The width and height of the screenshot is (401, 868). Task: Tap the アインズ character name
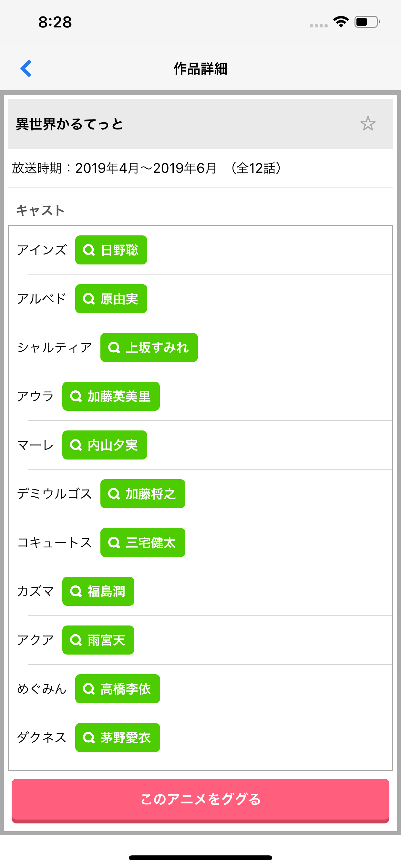click(42, 250)
